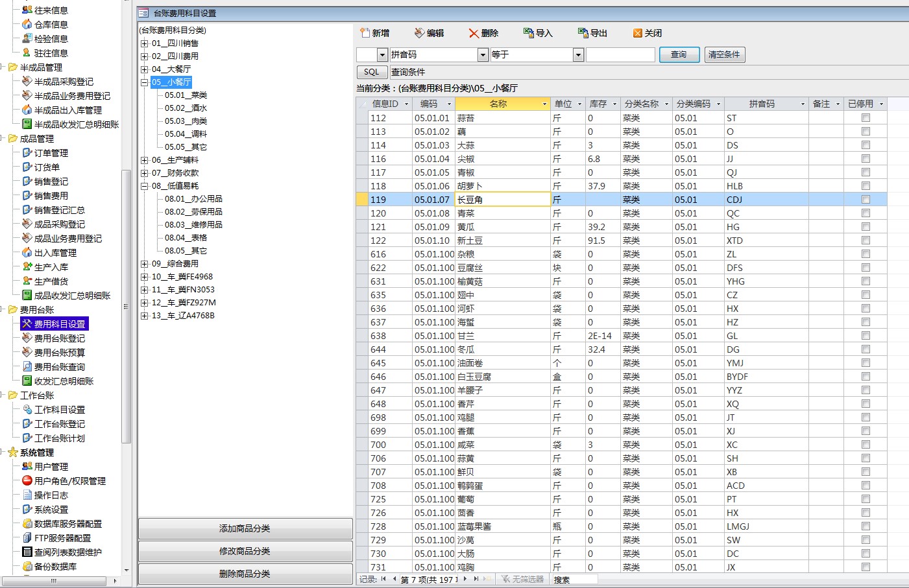This screenshot has height=588, width=909.
Task: Open 查阅列表数据维护 in the sidebar
Action: pos(67,552)
